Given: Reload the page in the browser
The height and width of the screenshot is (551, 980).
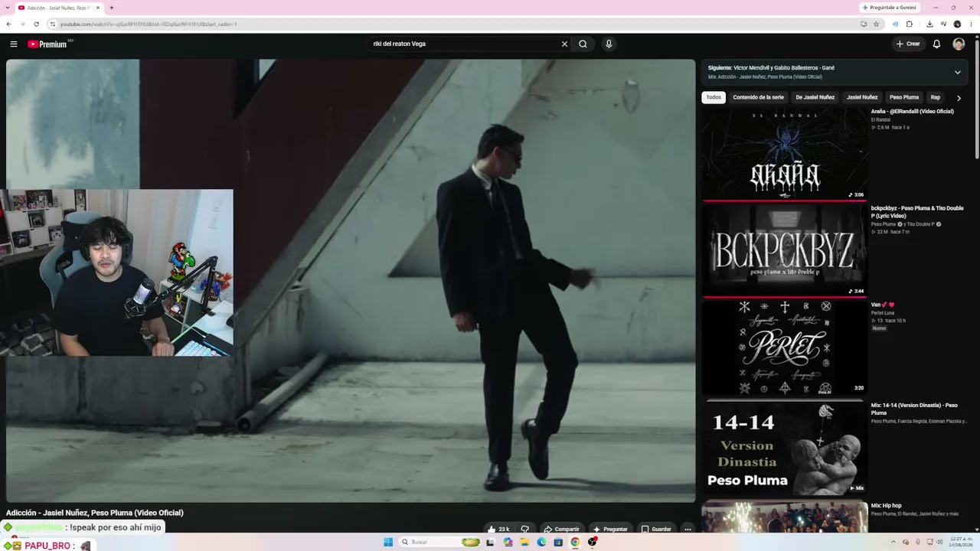Looking at the screenshot, I should tap(36, 24).
